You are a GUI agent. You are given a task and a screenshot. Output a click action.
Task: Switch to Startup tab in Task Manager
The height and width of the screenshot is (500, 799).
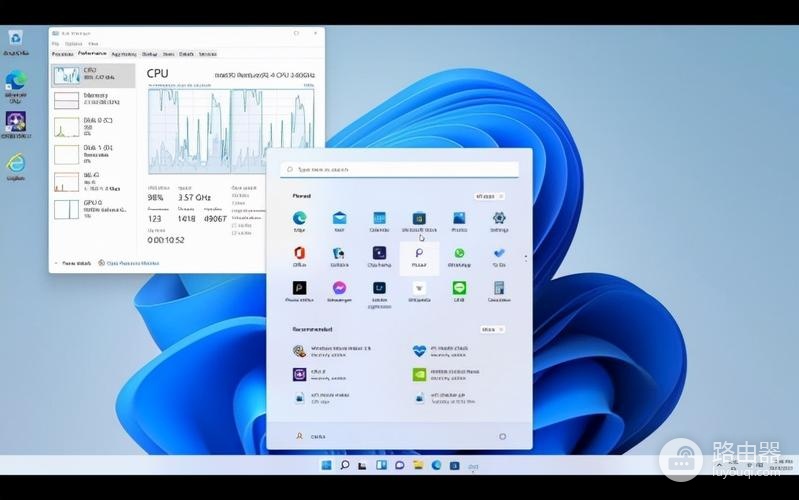point(149,54)
